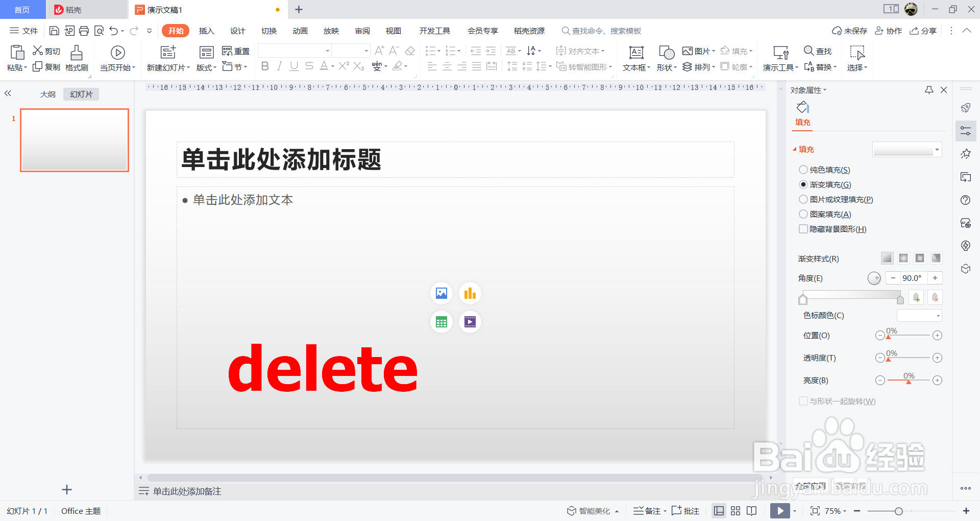
Task: Click the Cut (剪切) scissors icon
Action: click(x=38, y=51)
